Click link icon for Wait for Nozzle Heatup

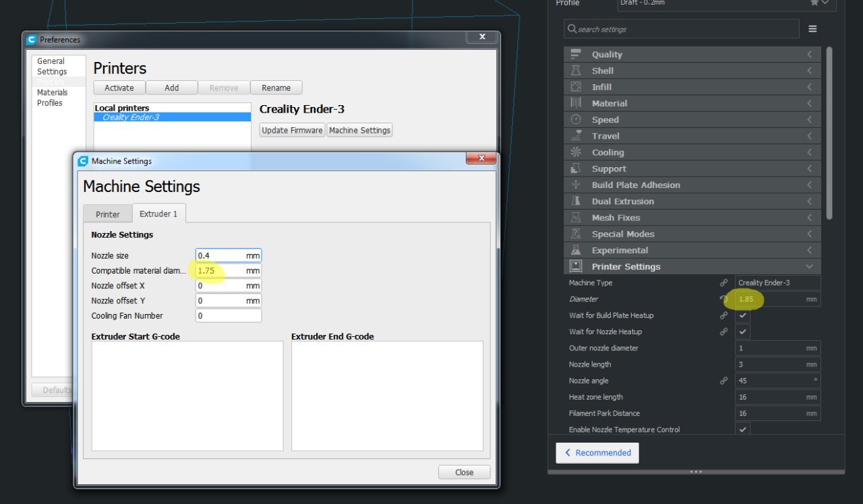pos(723,332)
